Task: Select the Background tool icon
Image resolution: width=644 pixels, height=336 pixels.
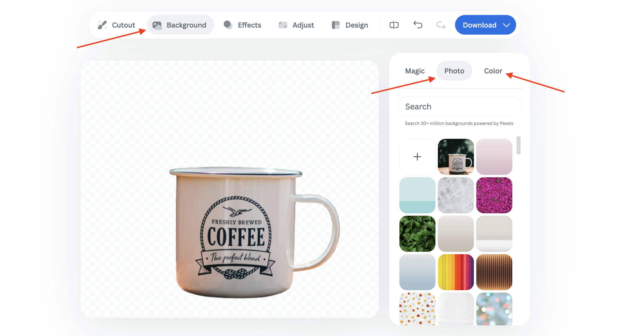Action: point(157,25)
